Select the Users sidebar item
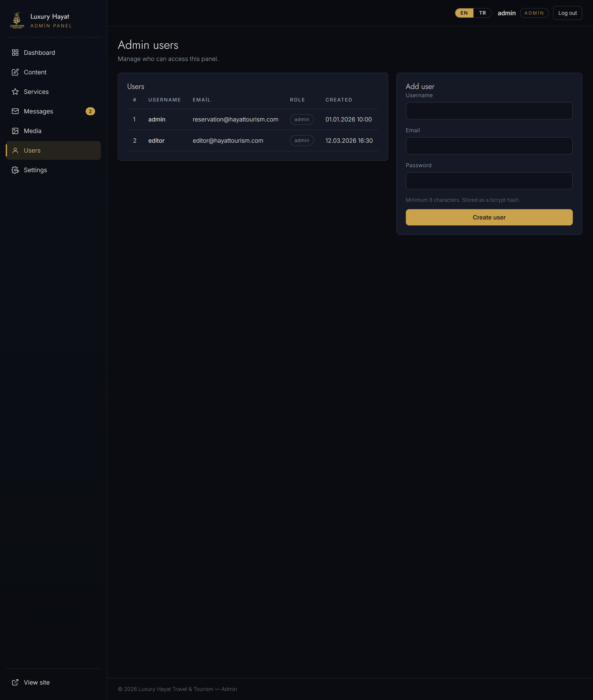The image size is (593, 700). tap(54, 150)
